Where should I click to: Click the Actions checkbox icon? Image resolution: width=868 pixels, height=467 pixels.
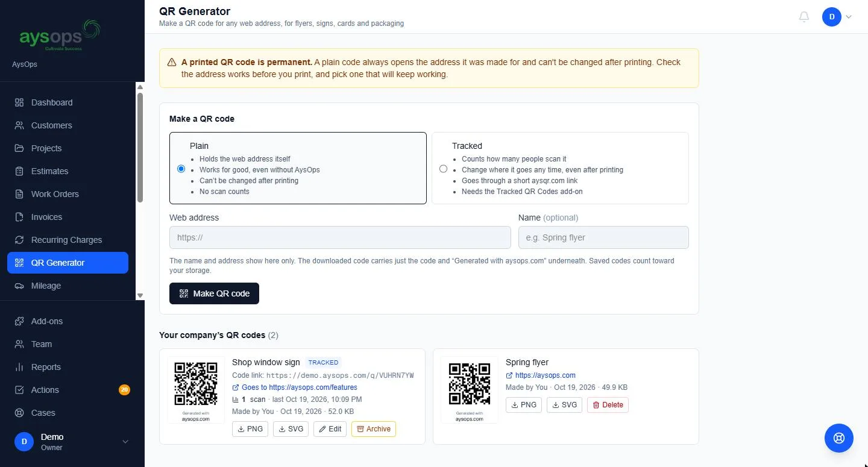coord(19,390)
